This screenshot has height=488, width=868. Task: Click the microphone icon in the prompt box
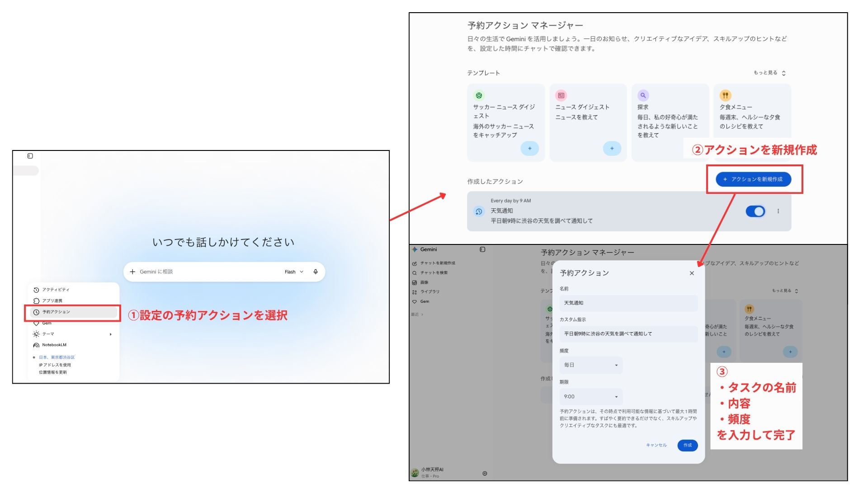pos(316,272)
